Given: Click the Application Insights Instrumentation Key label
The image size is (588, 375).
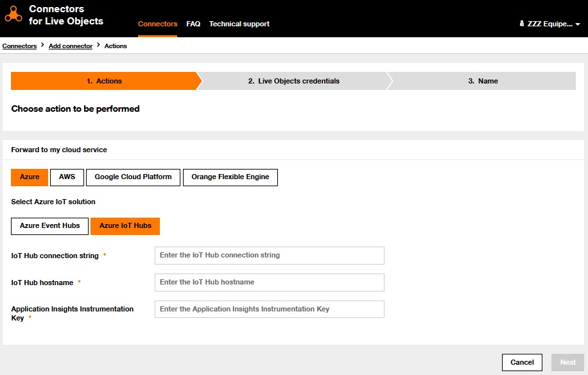Looking at the screenshot, I should 73,313.
